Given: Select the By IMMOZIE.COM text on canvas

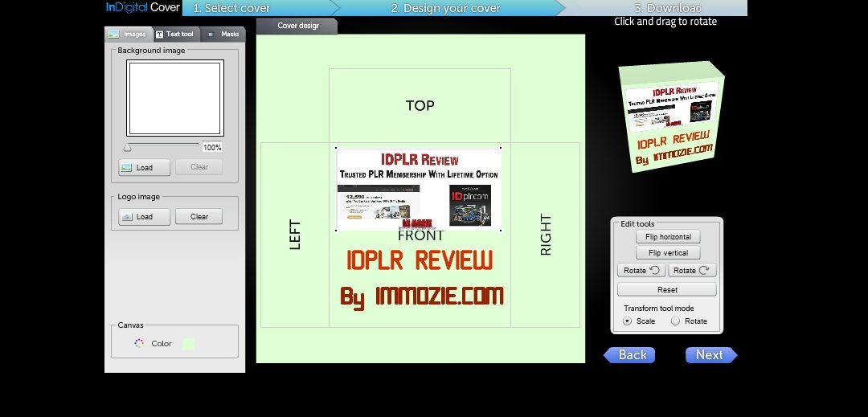Looking at the screenshot, I should pos(422,296).
